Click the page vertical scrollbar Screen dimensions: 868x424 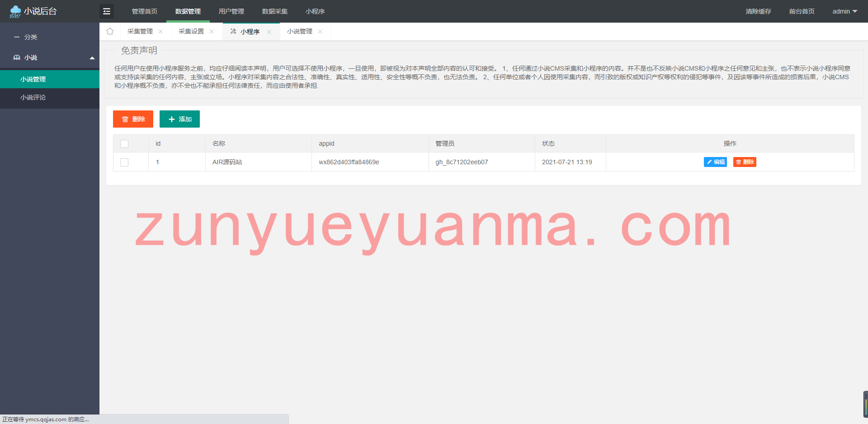click(865, 404)
